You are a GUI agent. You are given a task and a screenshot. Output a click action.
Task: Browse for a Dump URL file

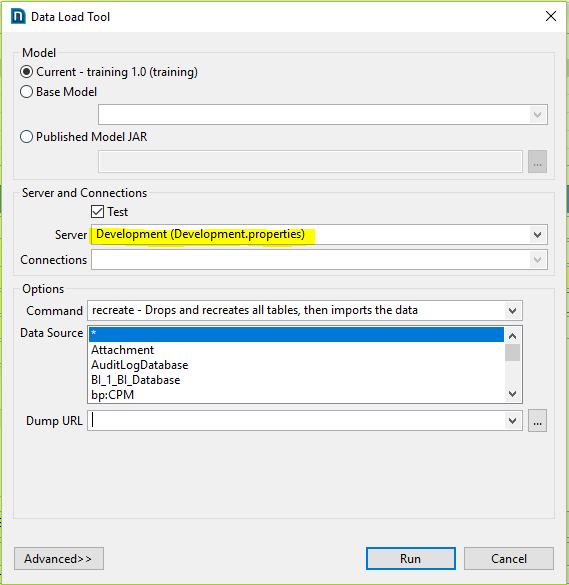point(537,421)
